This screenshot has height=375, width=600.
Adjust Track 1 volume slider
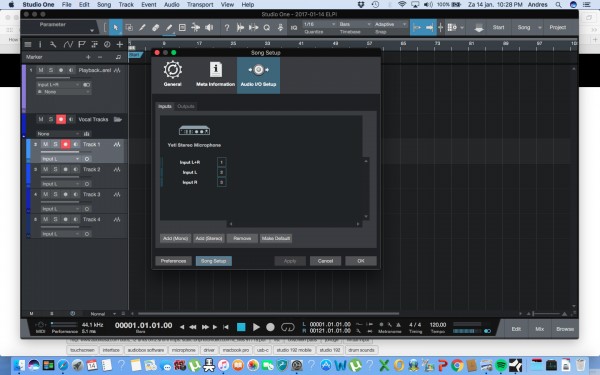click(x=60, y=152)
